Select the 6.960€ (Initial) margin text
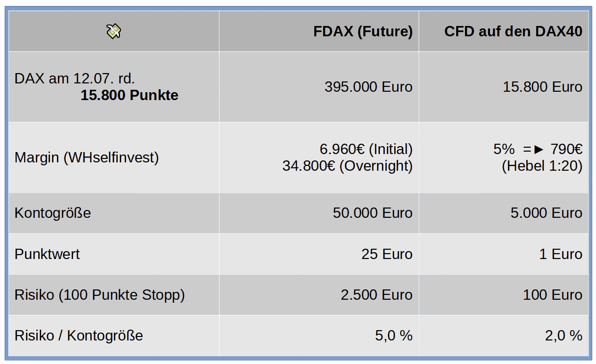The width and height of the screenshot is (596, 364). click(x=366, y=149)
